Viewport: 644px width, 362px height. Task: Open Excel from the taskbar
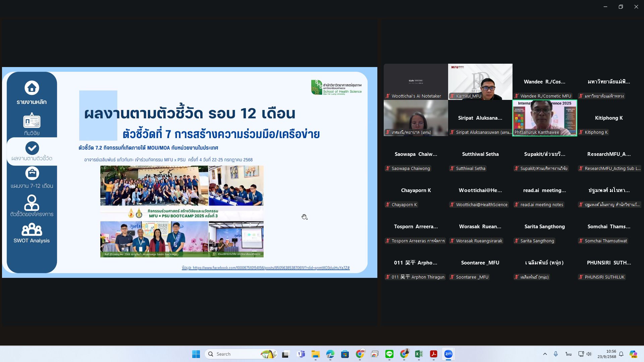coord(419,354)
